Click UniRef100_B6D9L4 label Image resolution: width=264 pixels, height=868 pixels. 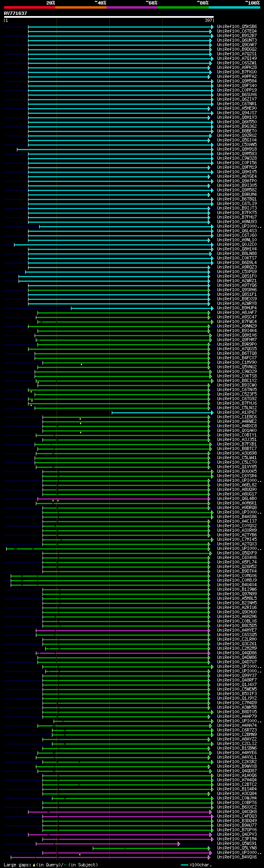click(x=237, y=263)
